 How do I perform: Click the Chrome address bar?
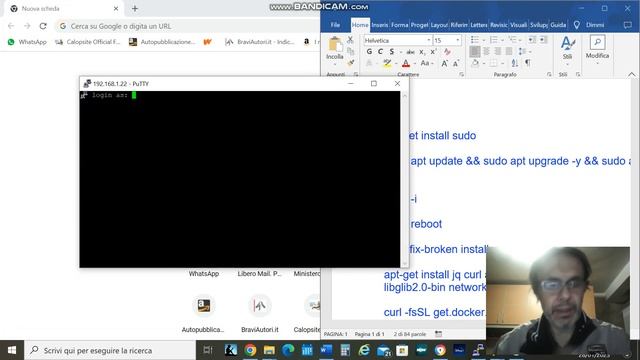click(x=188, y=26)
